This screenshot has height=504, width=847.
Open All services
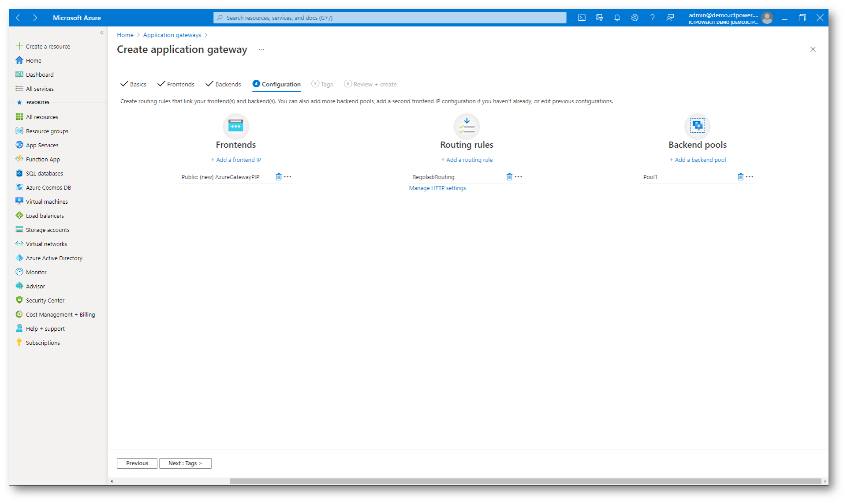[x=34, y=89]
